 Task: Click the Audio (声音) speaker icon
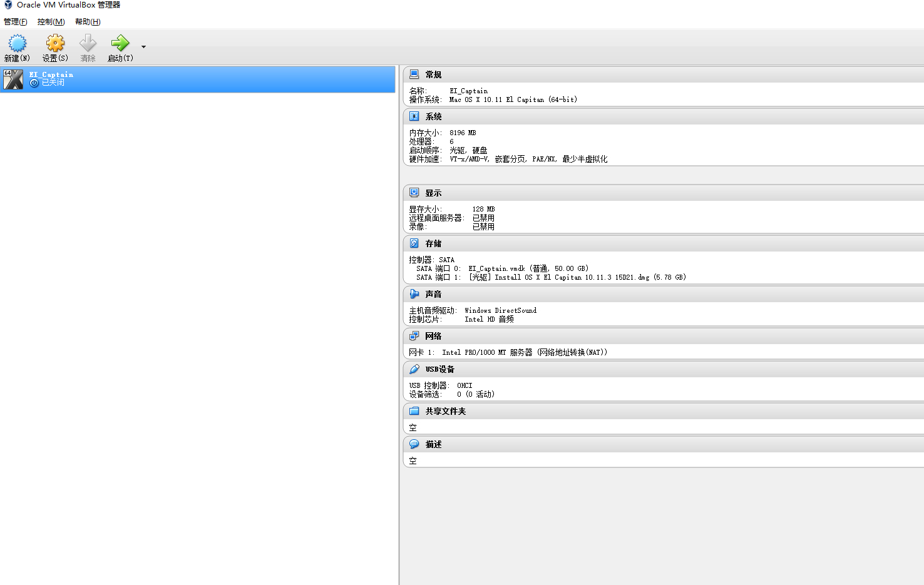pyautogui.click(x=414, y=294)
